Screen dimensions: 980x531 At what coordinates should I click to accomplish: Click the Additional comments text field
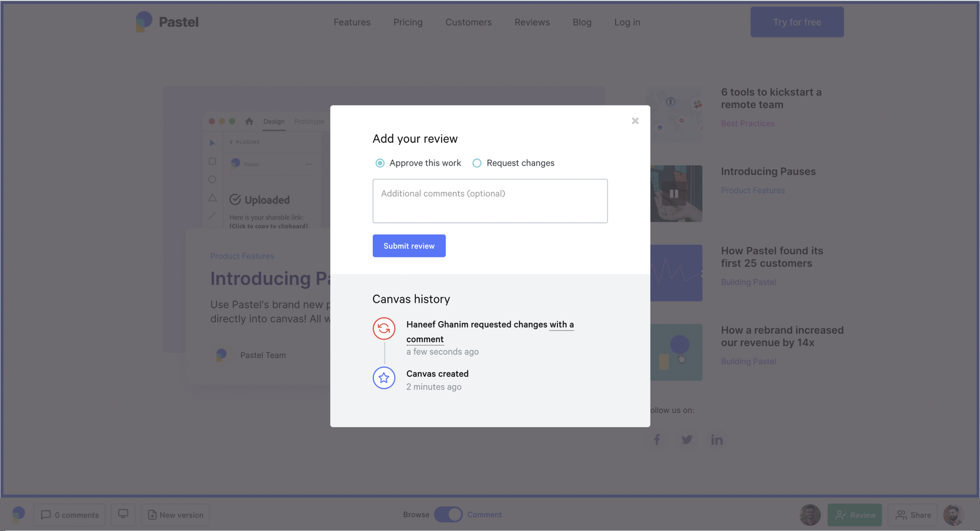pos(490,201)
